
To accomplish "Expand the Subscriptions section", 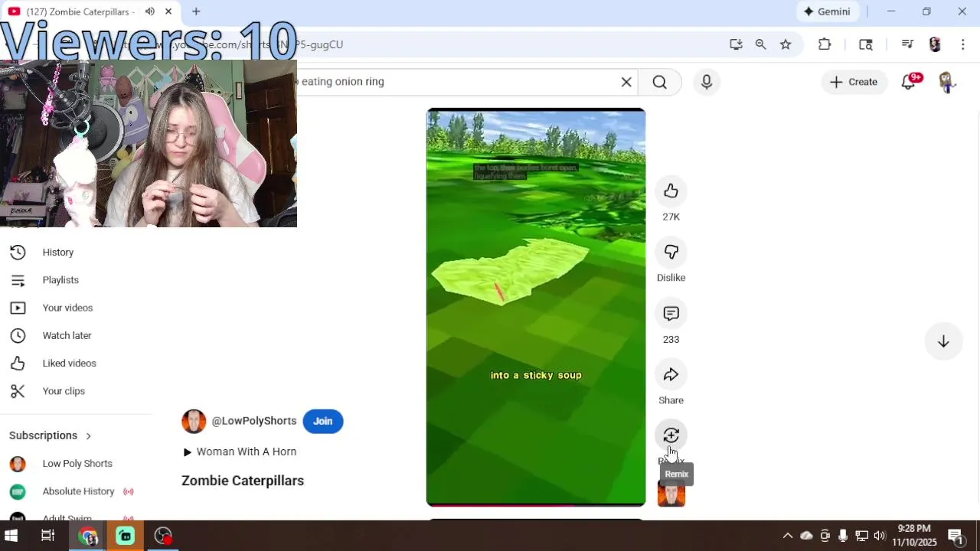I will (51, 435).
